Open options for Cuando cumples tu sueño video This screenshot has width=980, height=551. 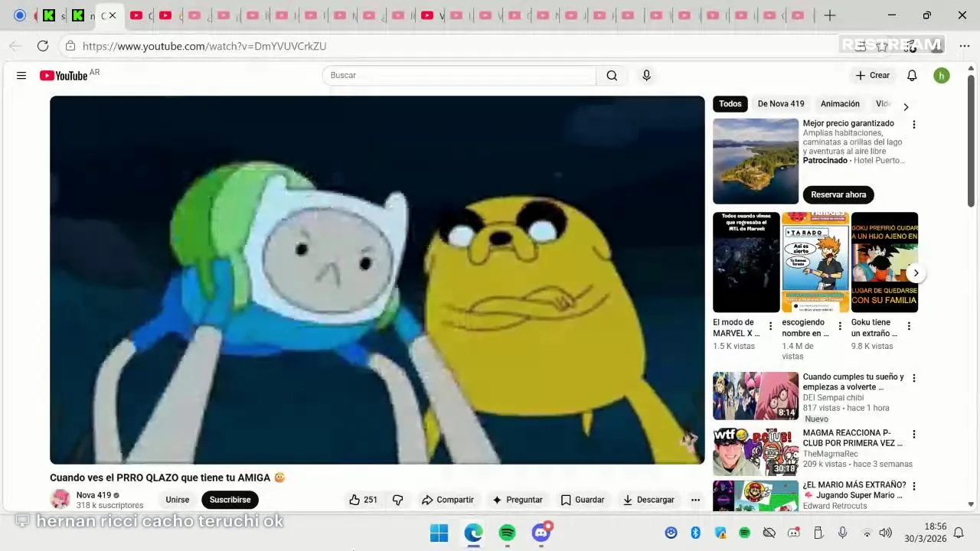tap(913, 378)
